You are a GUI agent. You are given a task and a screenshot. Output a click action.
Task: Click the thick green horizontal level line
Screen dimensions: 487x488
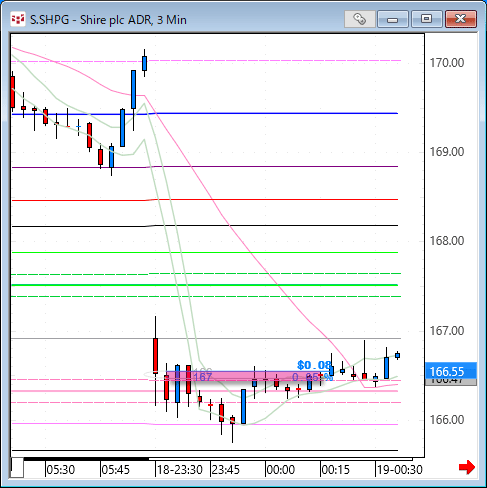click(x=205, y=285)
